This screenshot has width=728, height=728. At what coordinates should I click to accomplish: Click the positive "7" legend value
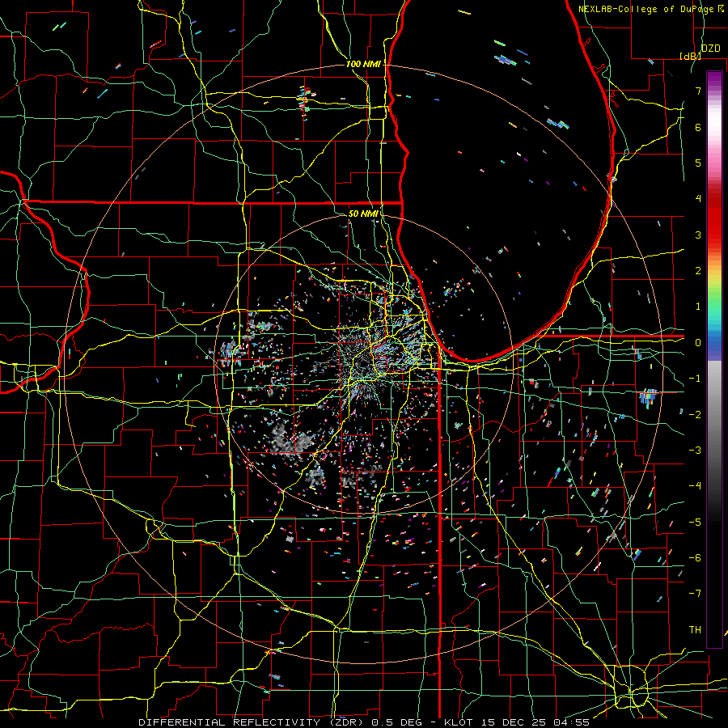tap(698, 91)
